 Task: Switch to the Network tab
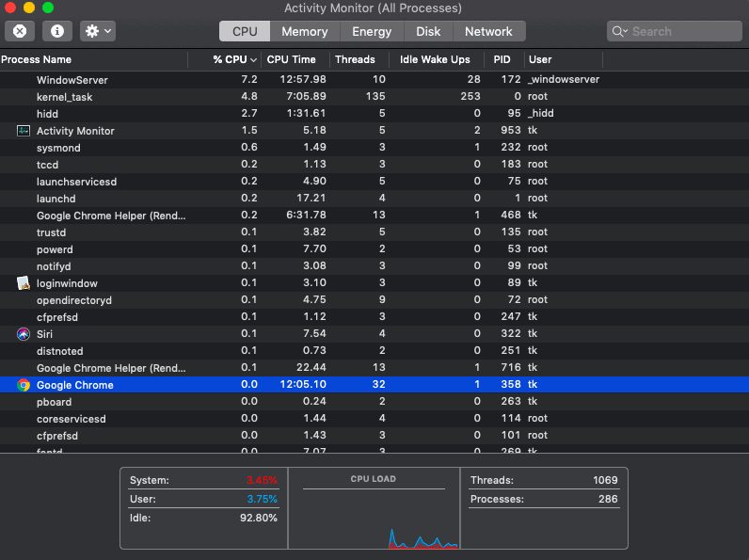[x=488, y=32]
